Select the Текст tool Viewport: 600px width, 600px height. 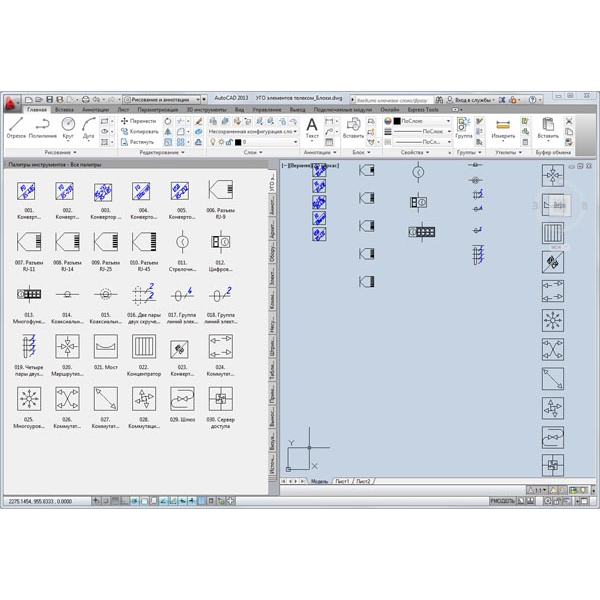(x=312, y=128)
